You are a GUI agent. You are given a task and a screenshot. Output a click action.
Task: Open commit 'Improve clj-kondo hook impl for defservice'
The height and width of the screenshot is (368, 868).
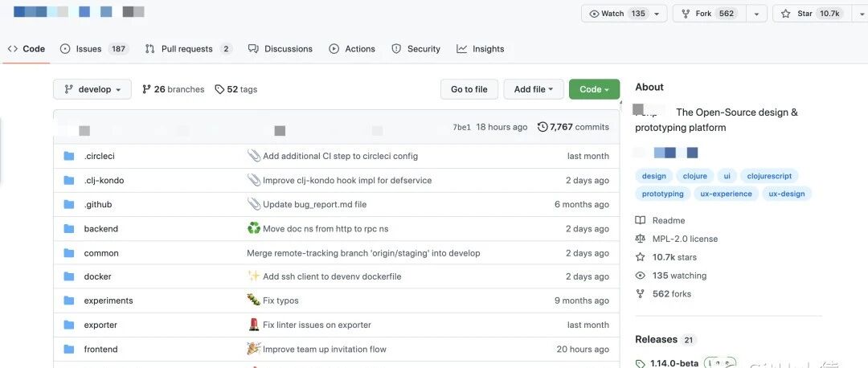[347, 181]
